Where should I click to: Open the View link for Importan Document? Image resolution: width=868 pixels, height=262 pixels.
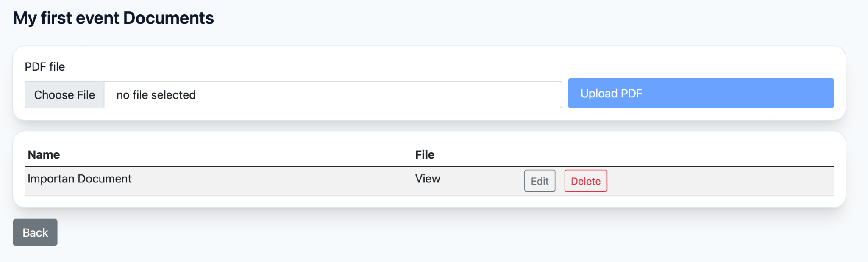tap(428, 179)
